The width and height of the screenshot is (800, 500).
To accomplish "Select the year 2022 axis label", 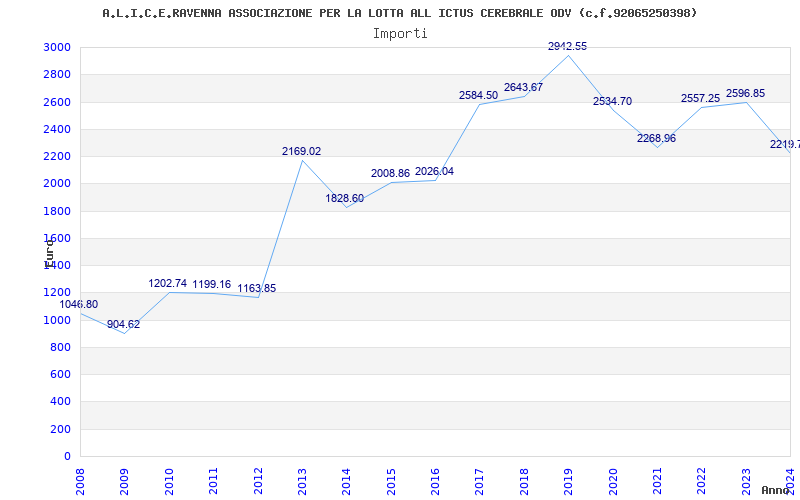I will [x=702, y=482].
